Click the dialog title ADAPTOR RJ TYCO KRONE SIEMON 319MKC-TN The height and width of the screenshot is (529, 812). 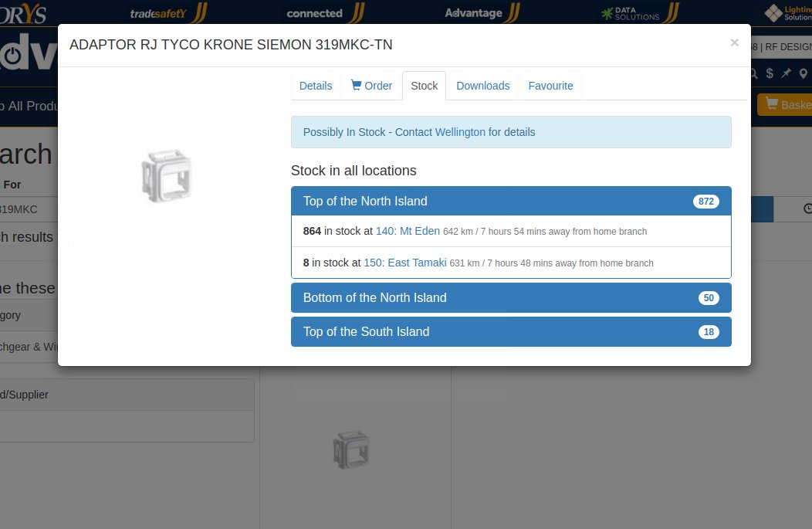pyautogui.click(x=231, y=45)
